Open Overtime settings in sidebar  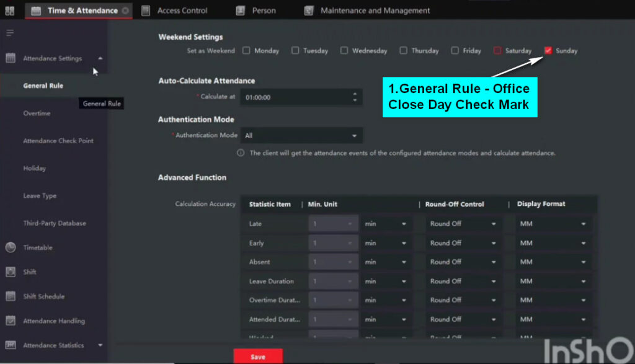tap(37, 113)
